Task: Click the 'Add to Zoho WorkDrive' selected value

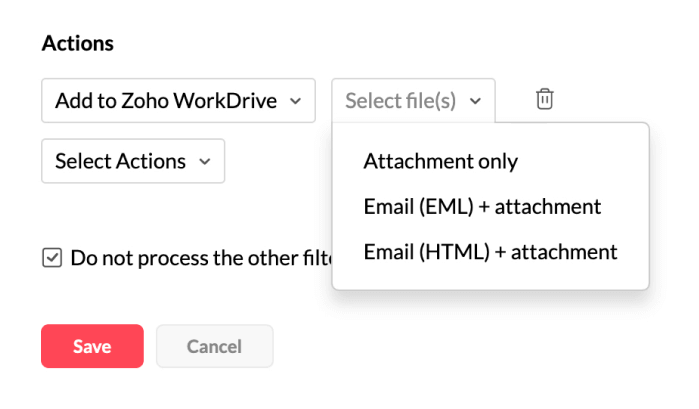Action: 165,101
